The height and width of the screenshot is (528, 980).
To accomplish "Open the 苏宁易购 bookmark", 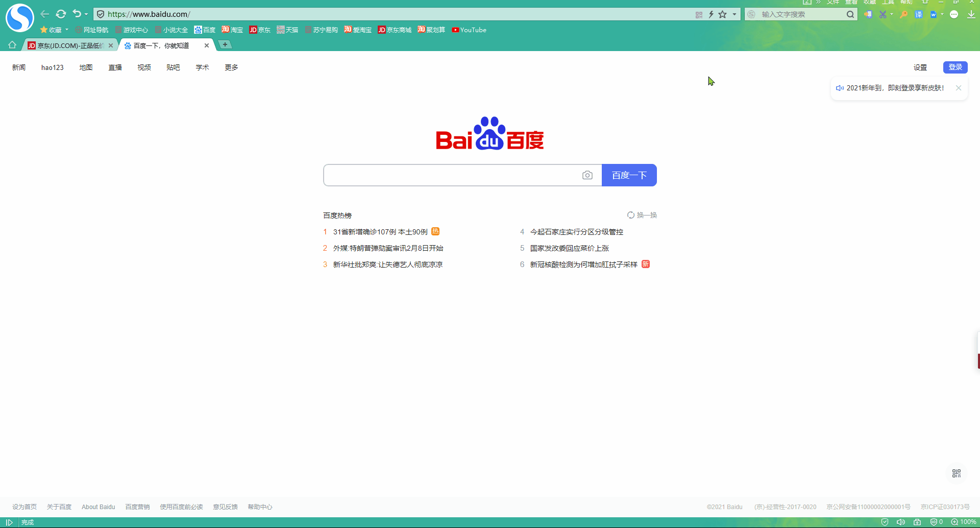I will click(322, 30).
